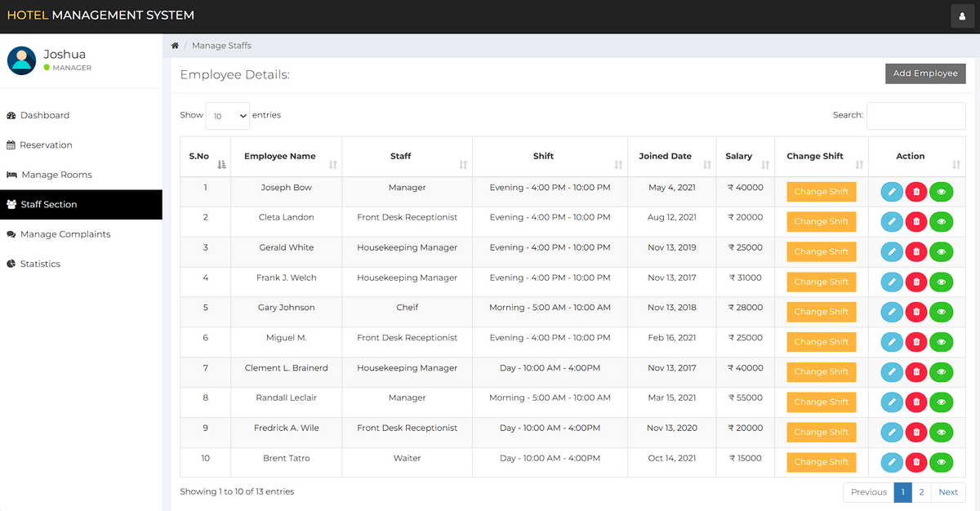This screenshot has width=980, height=511.
Task: View Clement L. Brainerd using eye button
Action: (941, 372)
